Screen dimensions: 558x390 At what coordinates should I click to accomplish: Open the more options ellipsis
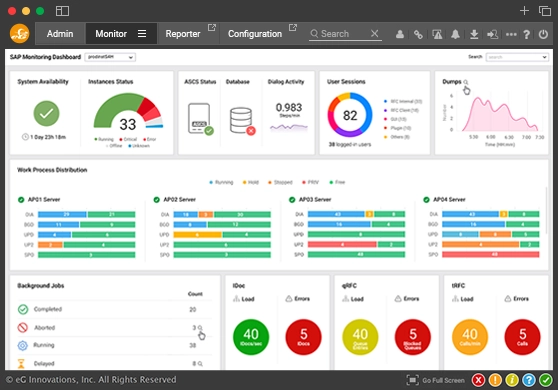(x=511, y=34)
